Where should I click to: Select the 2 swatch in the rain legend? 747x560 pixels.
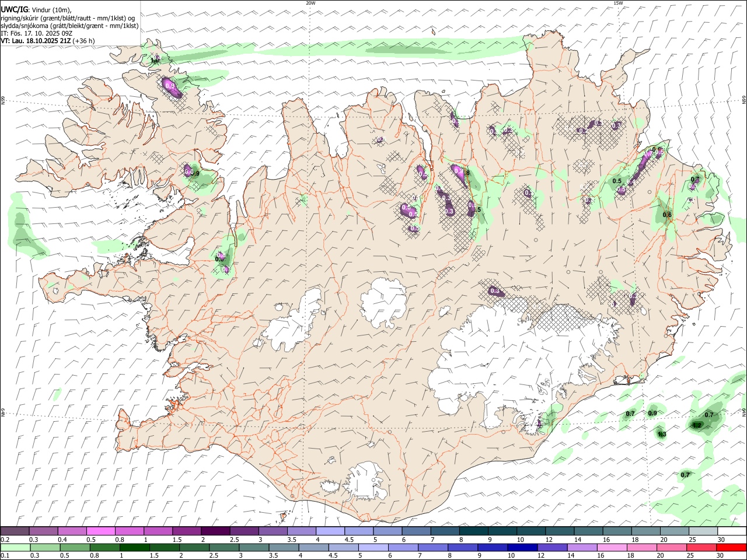click(x=194, y=548)
